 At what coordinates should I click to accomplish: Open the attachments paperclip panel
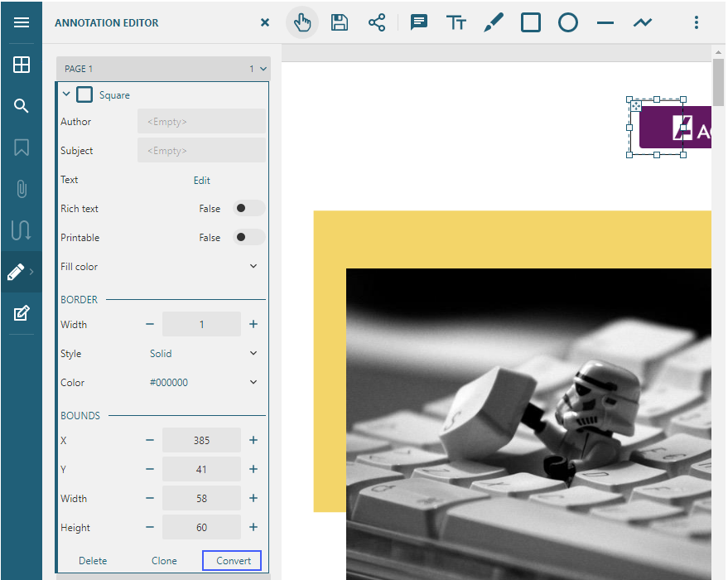click(x=22, y=189)
